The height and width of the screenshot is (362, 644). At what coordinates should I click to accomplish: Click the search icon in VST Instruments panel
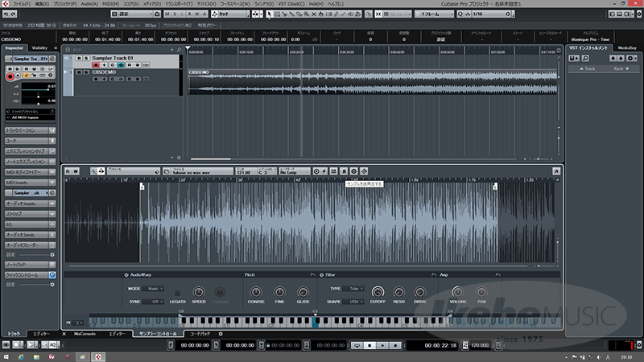click(584, 59)
